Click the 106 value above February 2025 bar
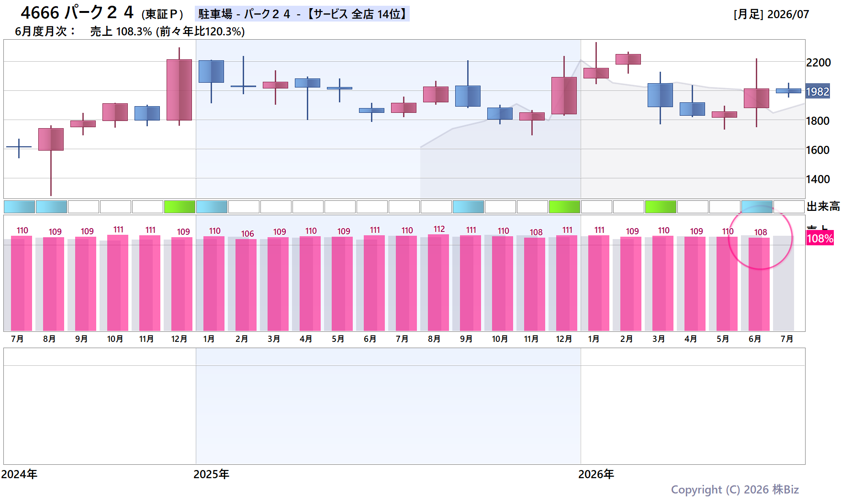852x504 pixels. point(247,234)
